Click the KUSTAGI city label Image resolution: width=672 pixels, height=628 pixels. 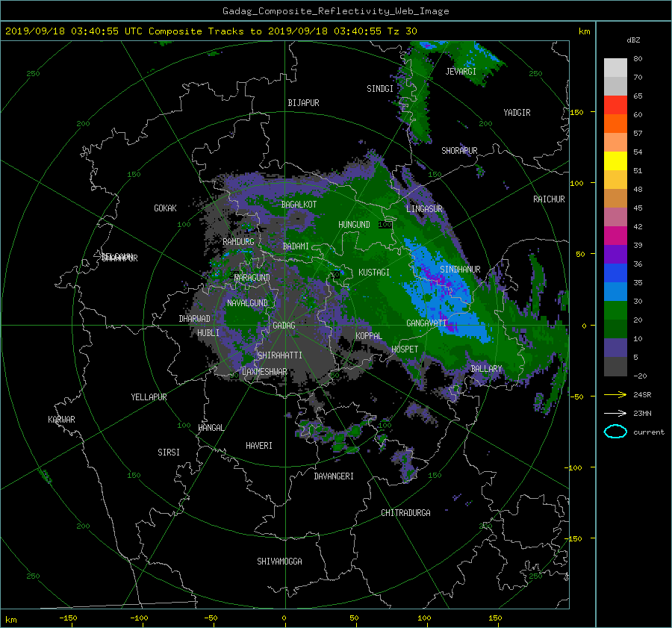374,273
